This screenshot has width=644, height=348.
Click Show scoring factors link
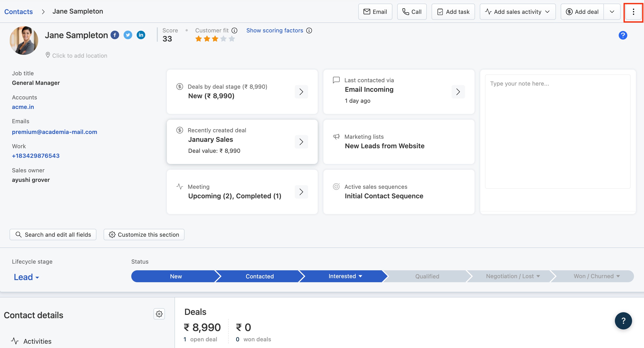tap(274, 31)
